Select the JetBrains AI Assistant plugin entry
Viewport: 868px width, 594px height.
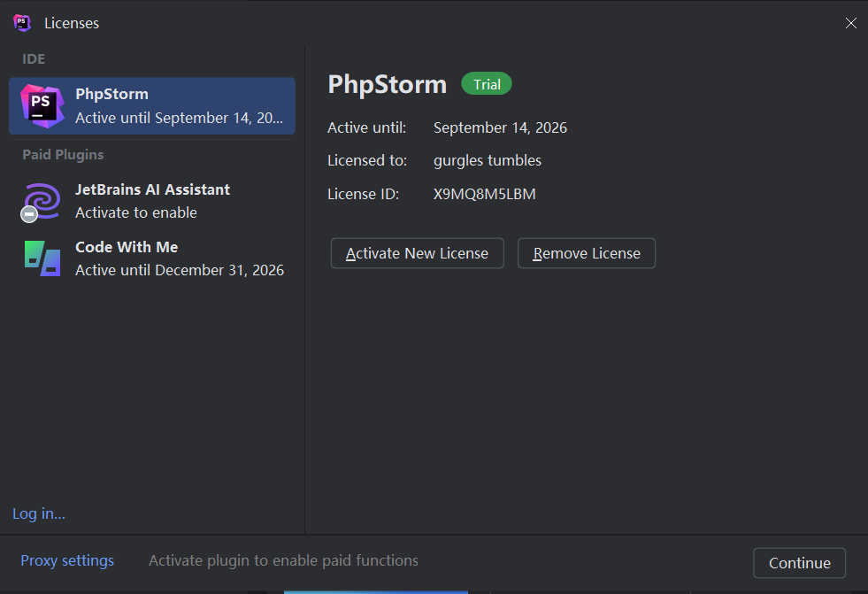(152, 189)
